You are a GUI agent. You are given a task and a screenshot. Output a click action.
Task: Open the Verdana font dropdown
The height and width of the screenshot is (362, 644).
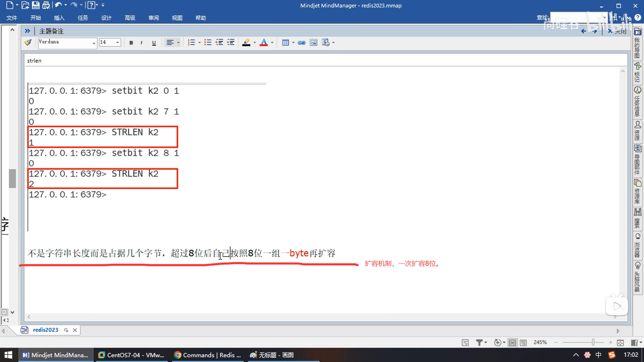click(94, 43)
